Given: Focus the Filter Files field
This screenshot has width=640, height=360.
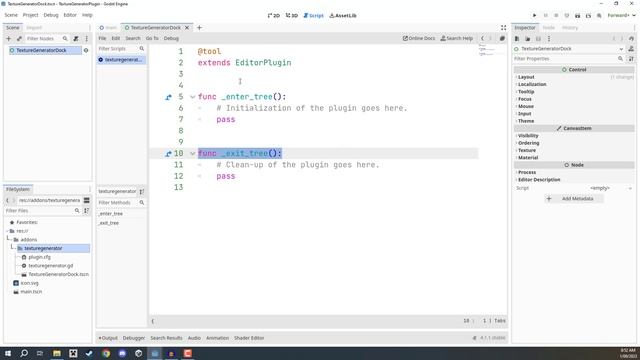Looking at the screenshot, I should [42, 211].
